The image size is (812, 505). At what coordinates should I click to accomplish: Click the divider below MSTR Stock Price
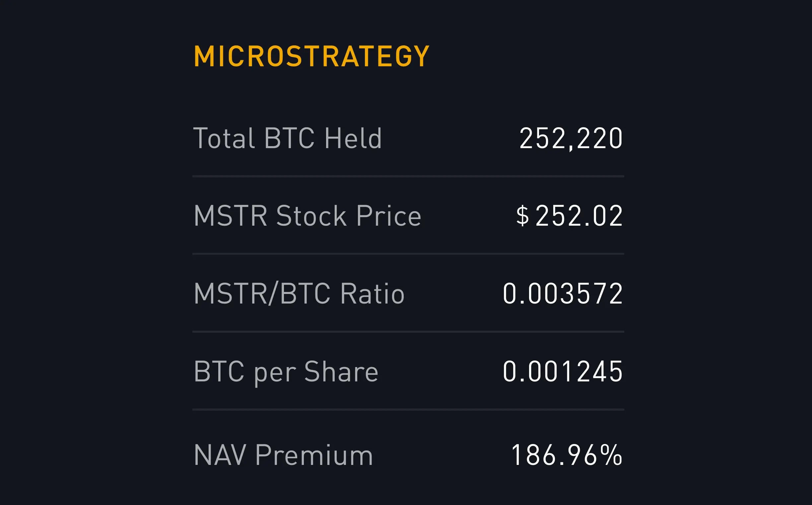[408, 254]
